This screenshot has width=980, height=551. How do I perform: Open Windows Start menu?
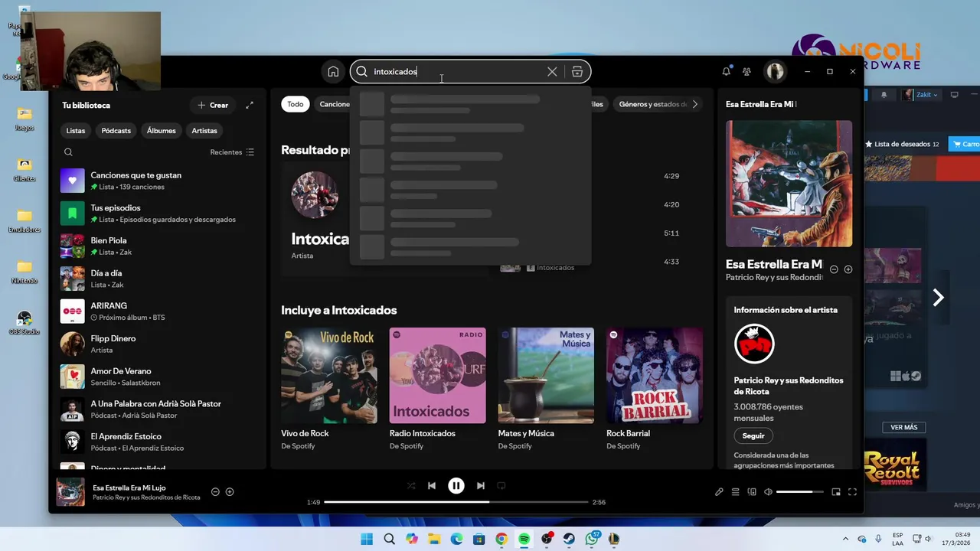[367, 539]
